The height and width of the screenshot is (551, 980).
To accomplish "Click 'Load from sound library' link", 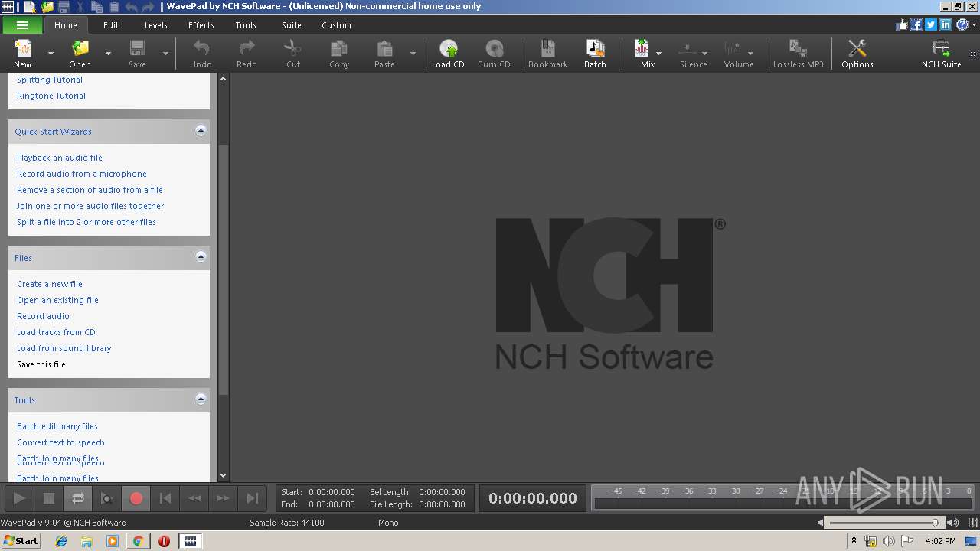I will (64, 348).
